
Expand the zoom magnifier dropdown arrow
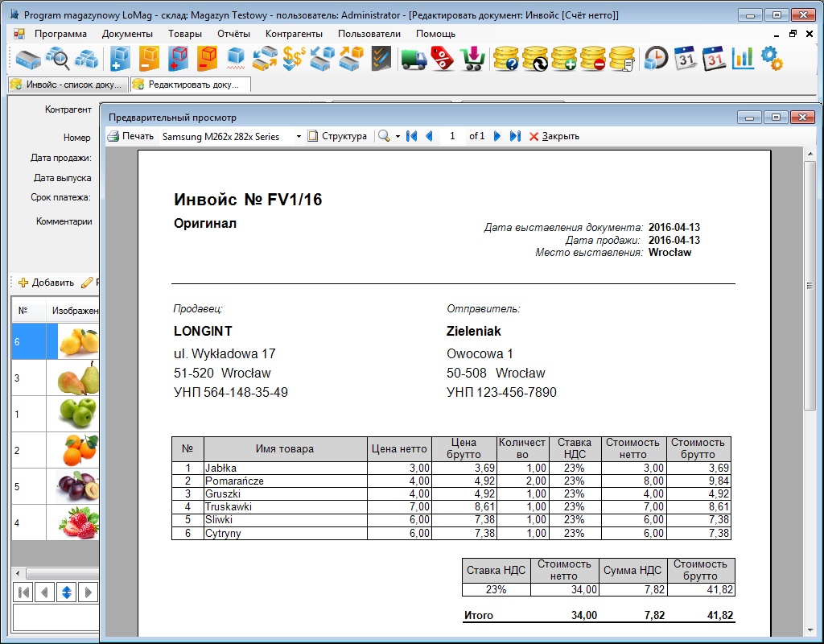click(x=398, y=137)
